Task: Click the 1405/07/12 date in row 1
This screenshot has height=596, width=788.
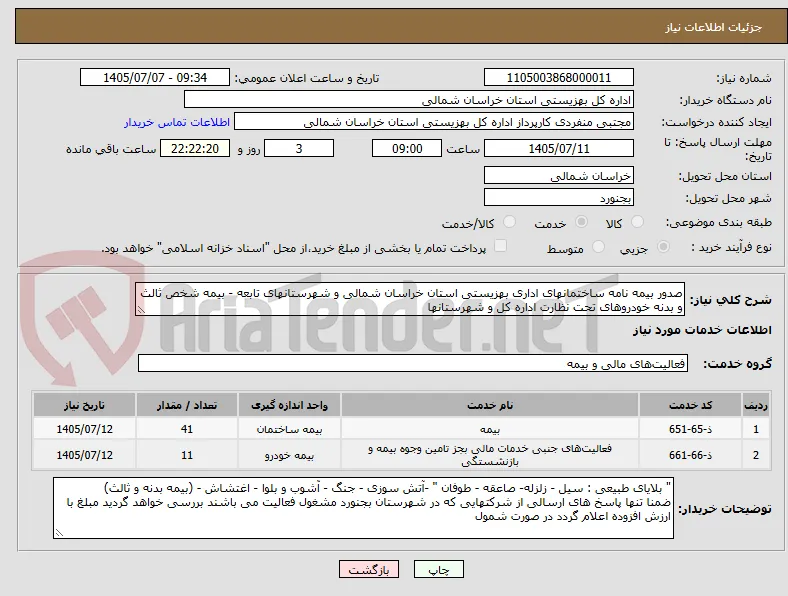Action: click(84, 429)
